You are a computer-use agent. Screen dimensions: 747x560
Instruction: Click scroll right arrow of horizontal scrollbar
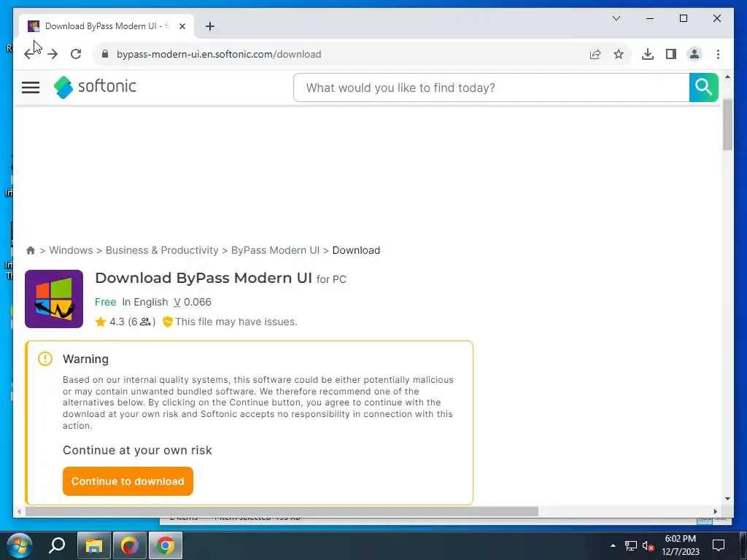[x=715, y=511]
